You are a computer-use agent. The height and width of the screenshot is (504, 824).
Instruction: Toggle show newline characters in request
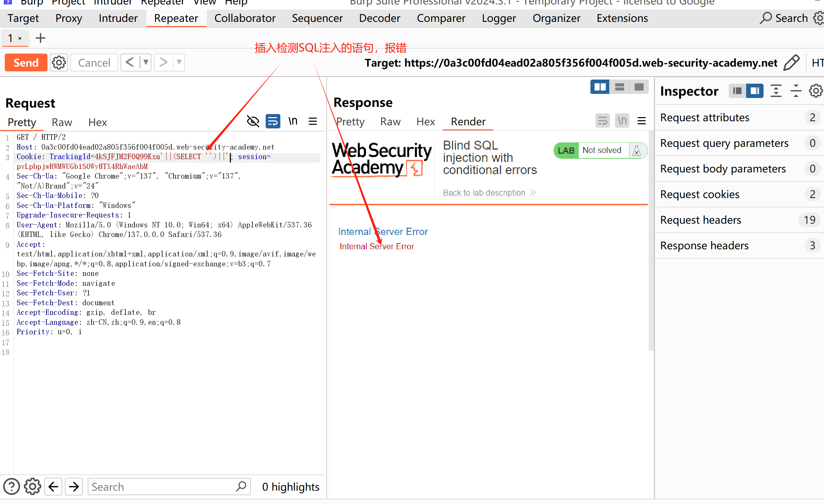click(x=293, y=121)
